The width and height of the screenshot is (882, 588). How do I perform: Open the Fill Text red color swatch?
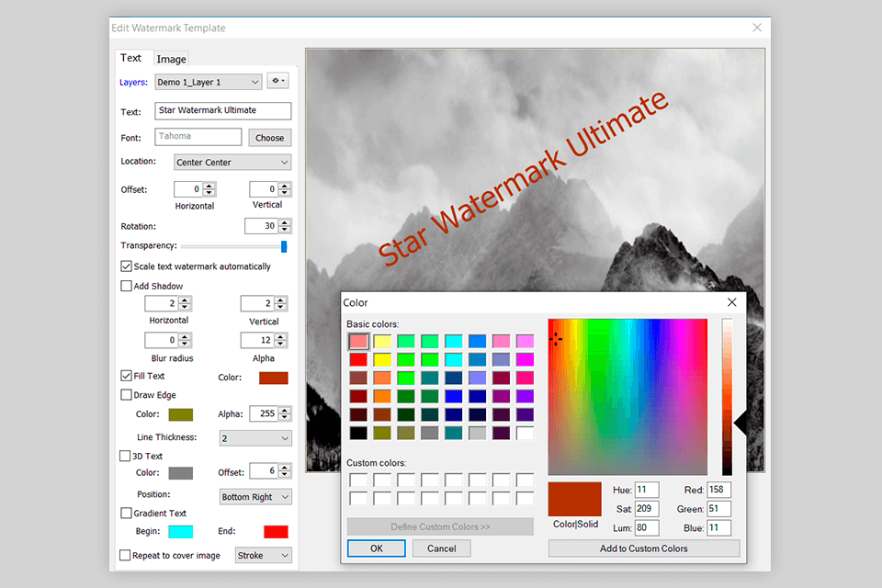point(274,378)
